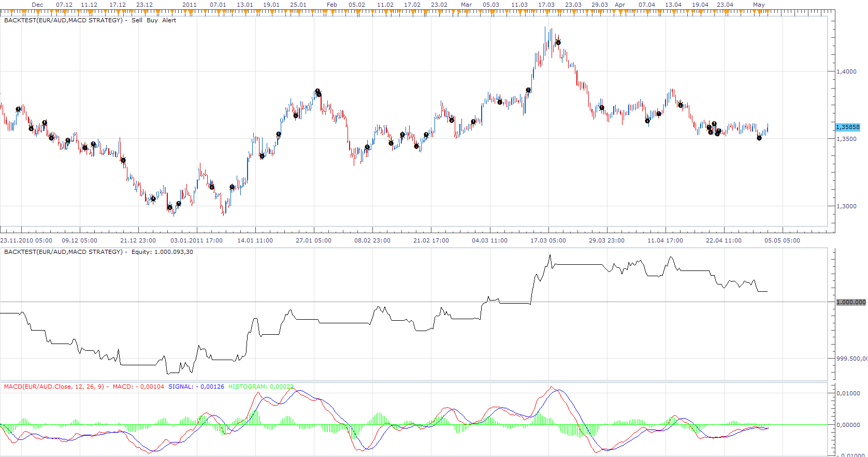This screenshot has height=457, width=868.
Task: Click the 11.04 17:00 time label
Action: pyautogui.click(x=665, y=240)
